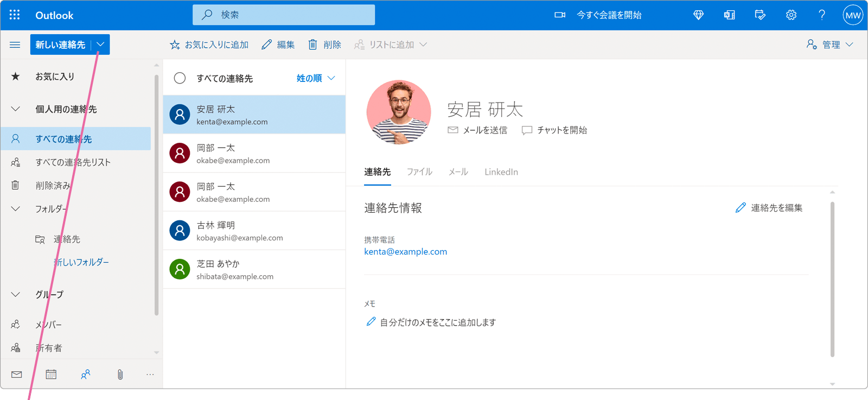Image resolution: width=868 pixels, height=400 pixels.
Task: Click the video camera meeting icon
Action: [x=560, y=15]
